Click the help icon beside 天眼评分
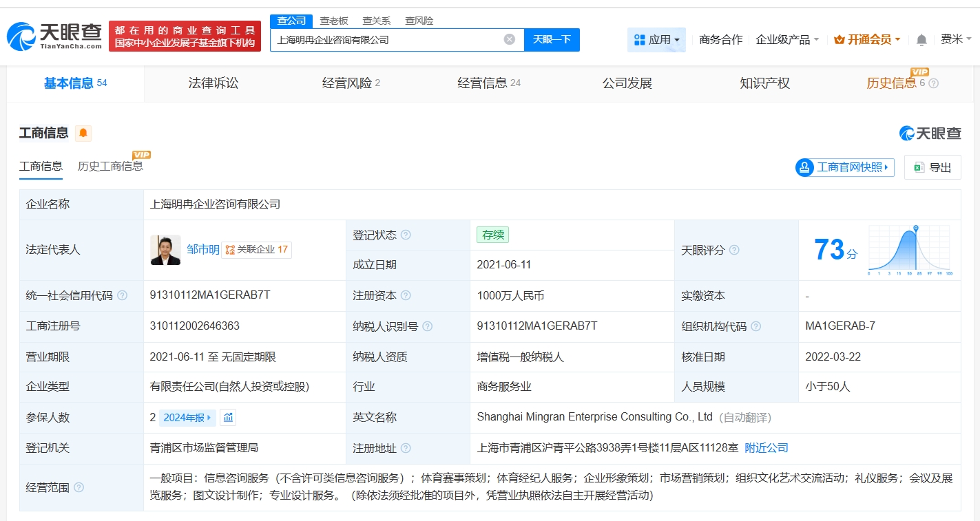The height and width of the screenshot is (521, 980). (734, 250)
